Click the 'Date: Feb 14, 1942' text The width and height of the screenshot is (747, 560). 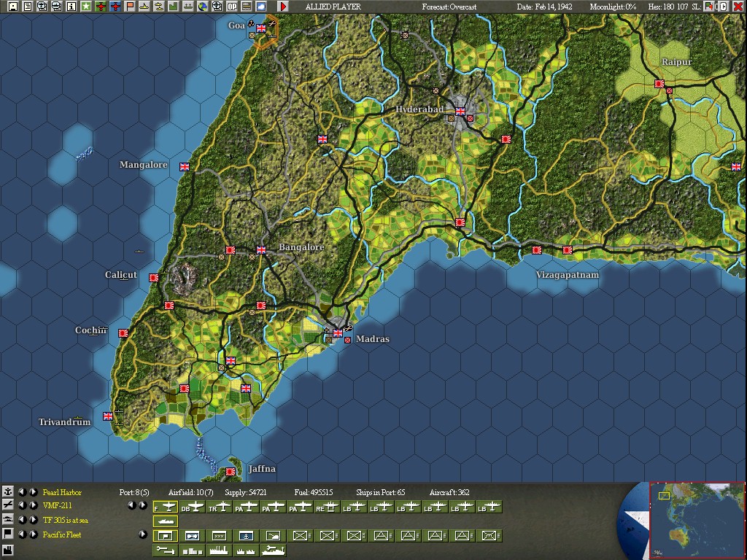pos(544,7)
